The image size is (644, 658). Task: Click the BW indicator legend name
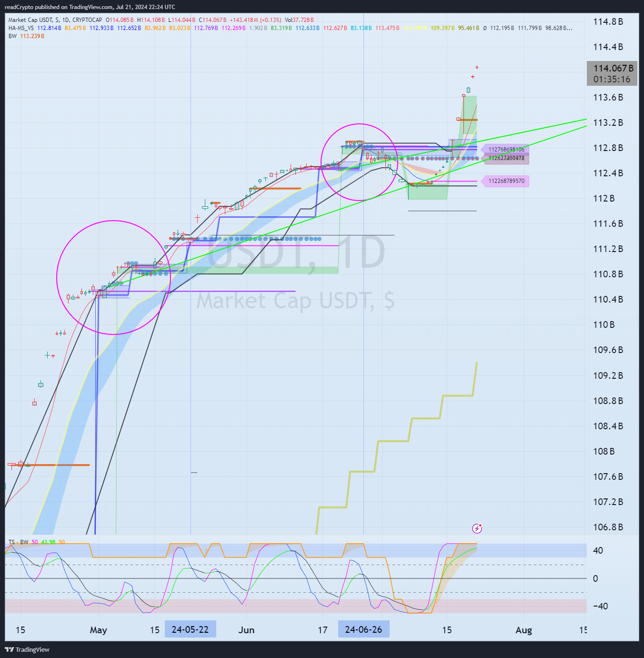click(x=12, y=36)
